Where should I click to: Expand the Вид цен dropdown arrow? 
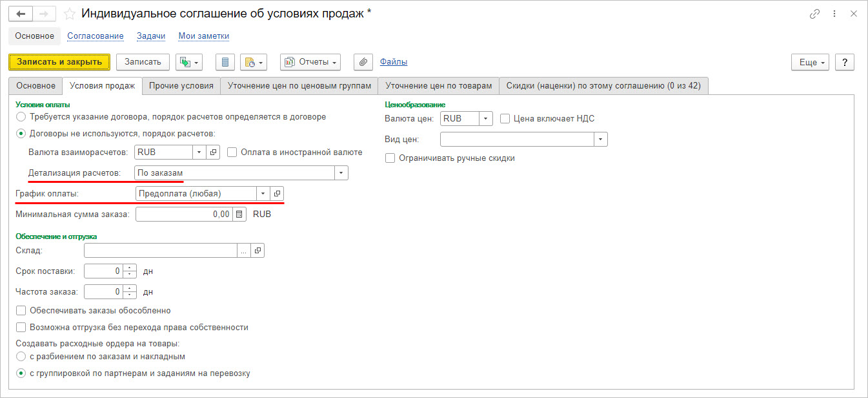pyautogui.click(x=601, y=140)
